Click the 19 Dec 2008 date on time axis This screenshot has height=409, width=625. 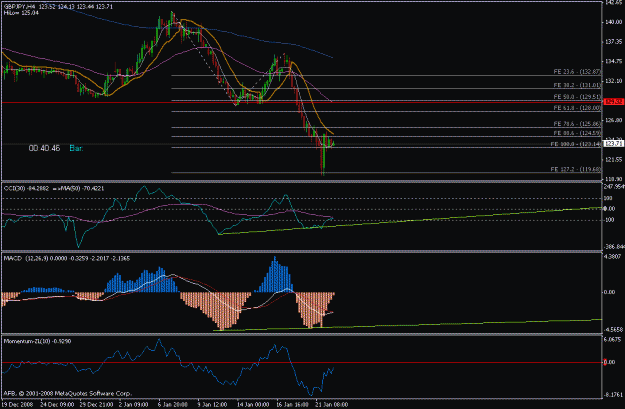click(x=17, y=405)
